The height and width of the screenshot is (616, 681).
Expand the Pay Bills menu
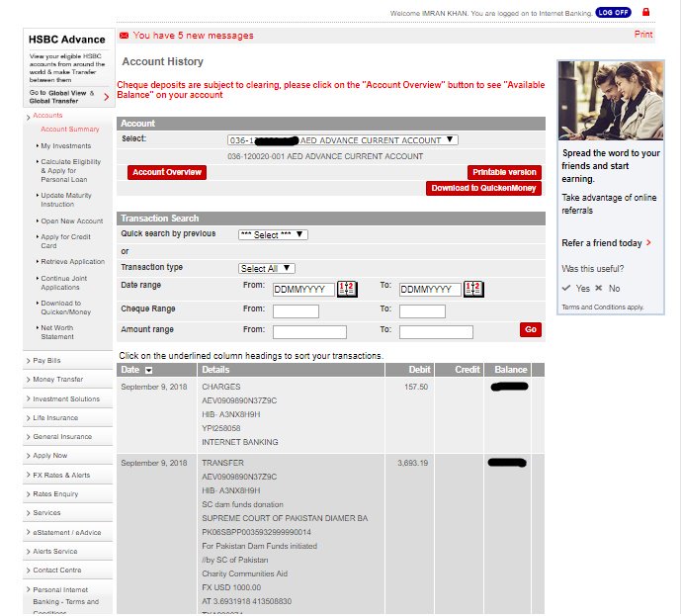46,361
